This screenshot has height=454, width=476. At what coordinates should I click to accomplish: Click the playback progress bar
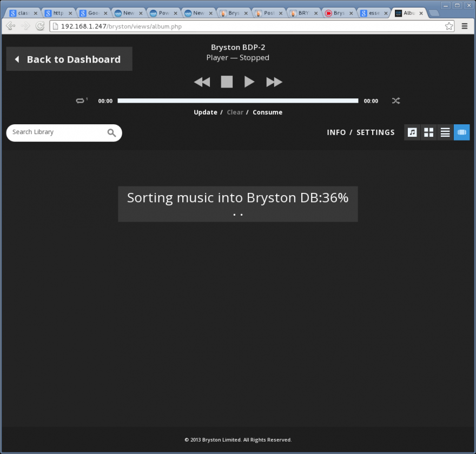[x=237, y=101]
